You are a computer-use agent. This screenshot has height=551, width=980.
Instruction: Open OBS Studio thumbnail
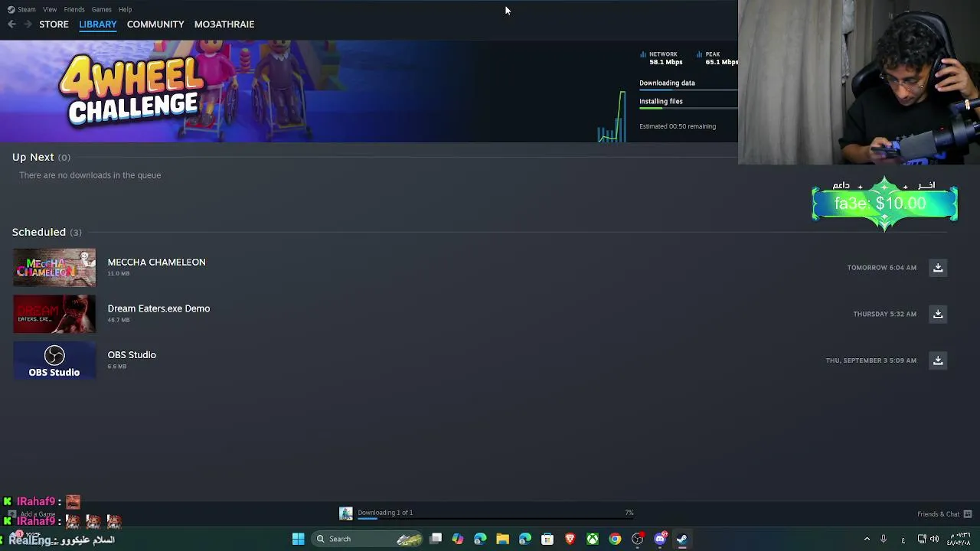click(x=54, y=360)
